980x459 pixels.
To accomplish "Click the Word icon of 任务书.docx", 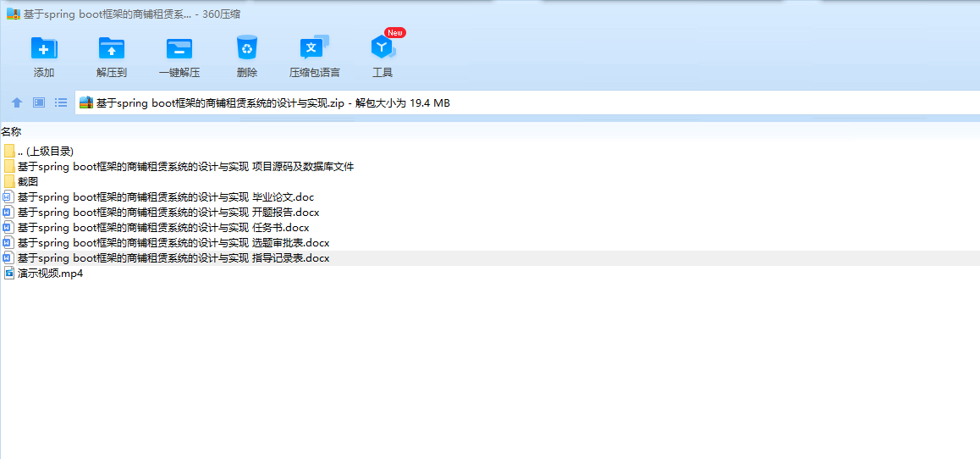I will click(8, 227).
